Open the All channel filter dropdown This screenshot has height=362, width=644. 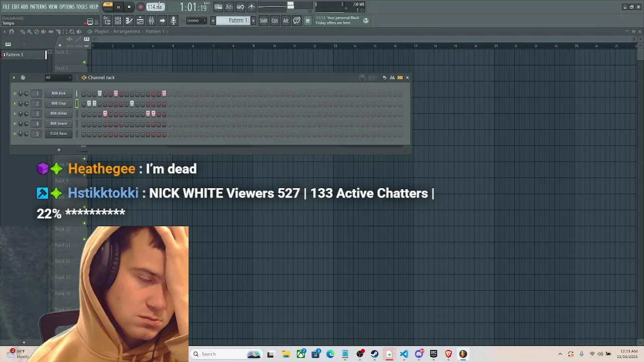coord(58,77)
